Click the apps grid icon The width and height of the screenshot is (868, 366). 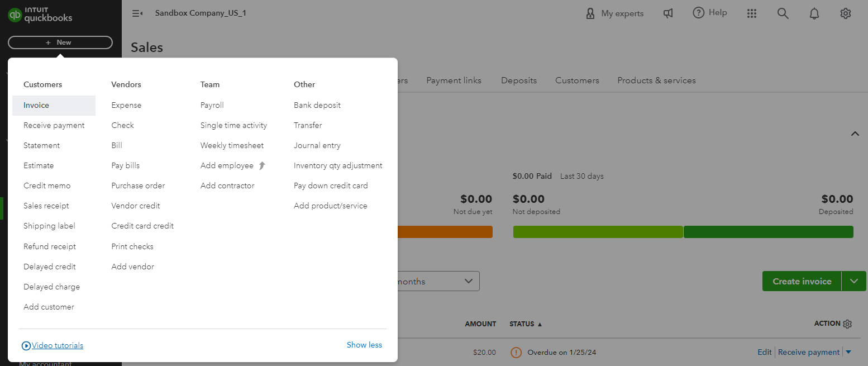[752, 13]
